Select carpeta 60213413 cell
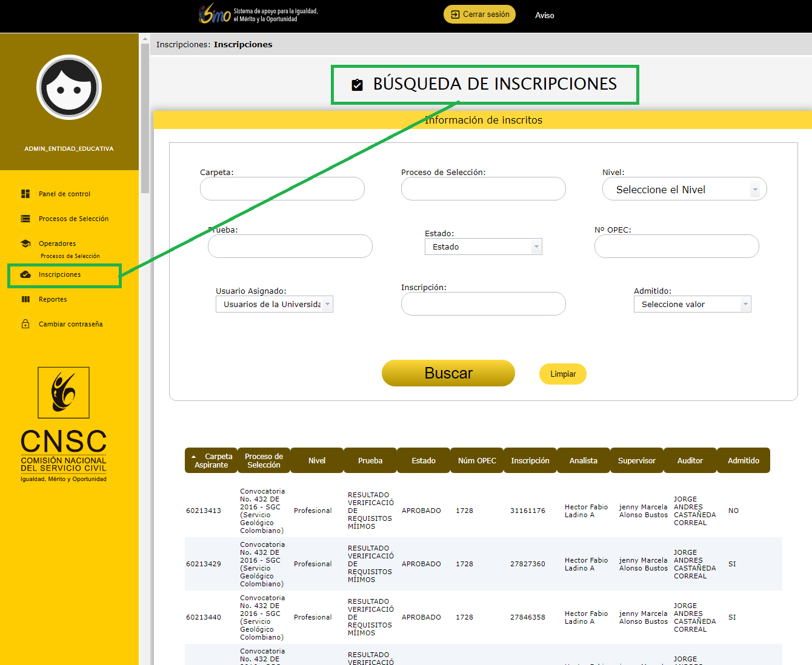812x665 pixels. coord(204,511)
